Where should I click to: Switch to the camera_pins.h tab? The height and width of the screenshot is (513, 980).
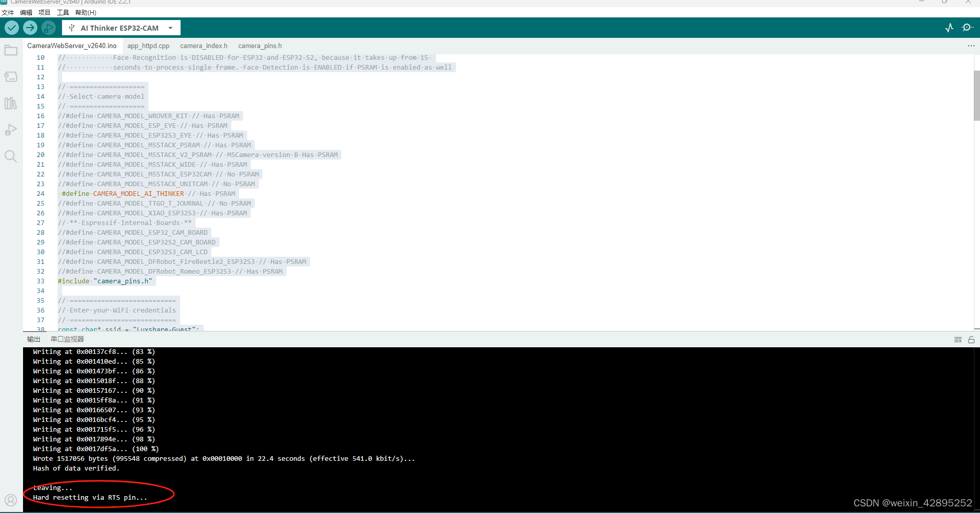[259, 46]
